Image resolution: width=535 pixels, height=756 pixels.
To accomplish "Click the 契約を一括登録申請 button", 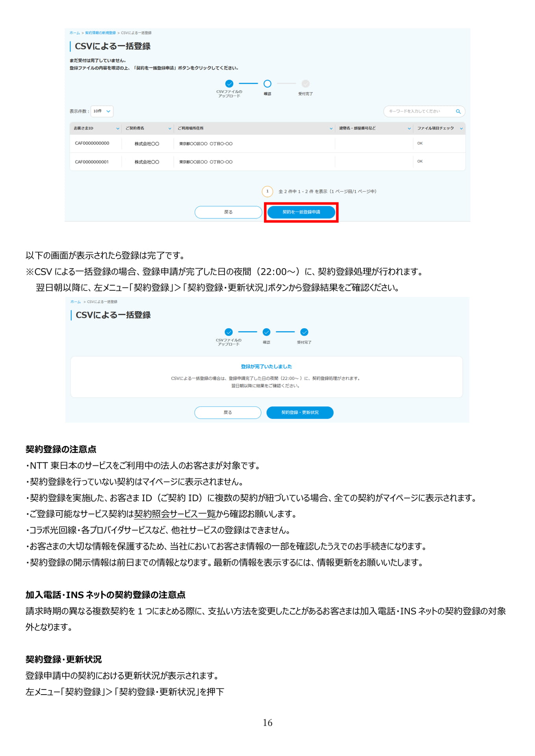I will click(301, 212).
